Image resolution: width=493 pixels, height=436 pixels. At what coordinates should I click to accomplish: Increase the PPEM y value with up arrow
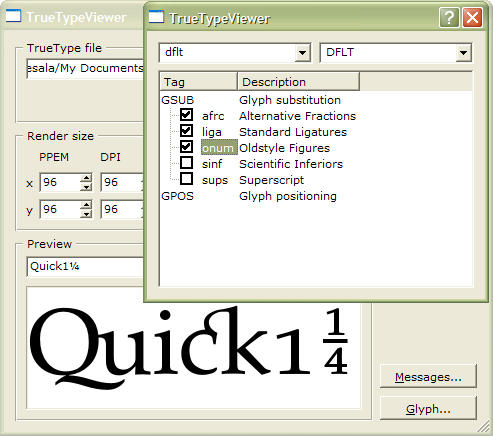click(86, 205)
